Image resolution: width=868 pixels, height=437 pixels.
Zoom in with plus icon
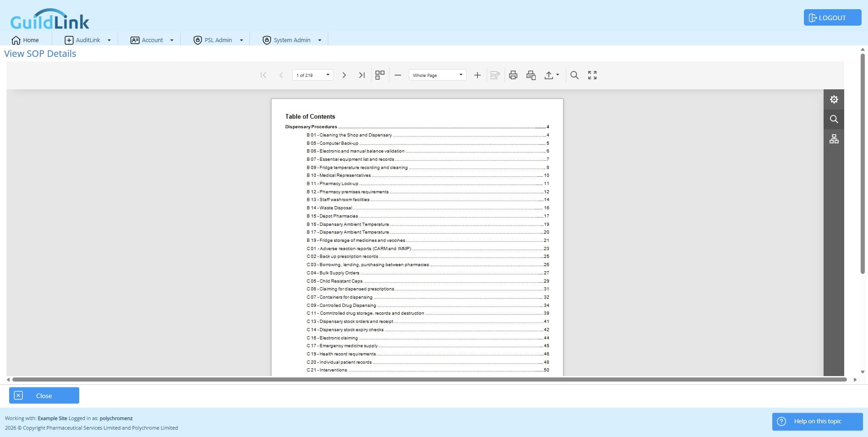[477, 75]
